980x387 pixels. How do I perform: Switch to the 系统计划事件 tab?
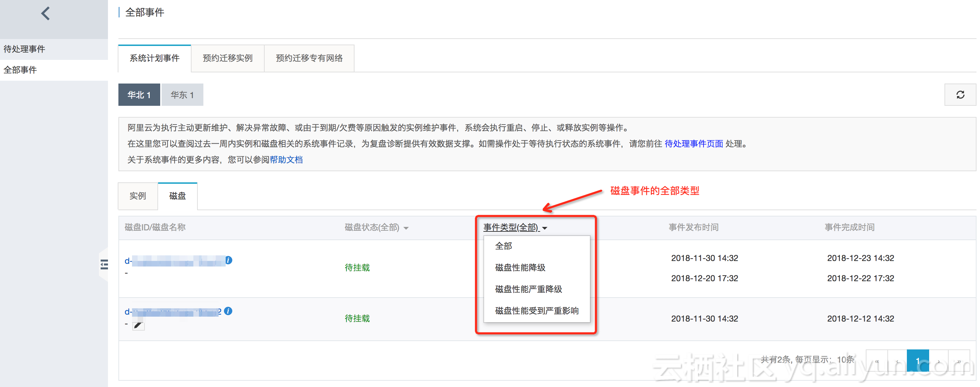point(155,58)
